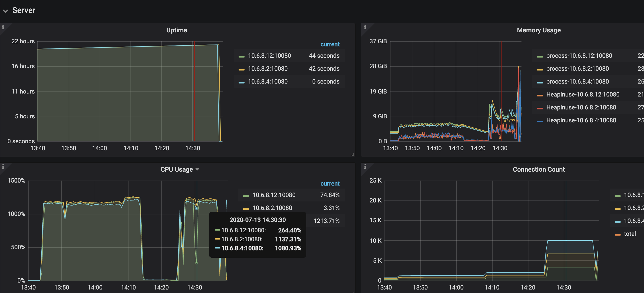Screen dimensions: 644x293
Task: Open Connection Count panel title menu
Action: coord(538,169)
